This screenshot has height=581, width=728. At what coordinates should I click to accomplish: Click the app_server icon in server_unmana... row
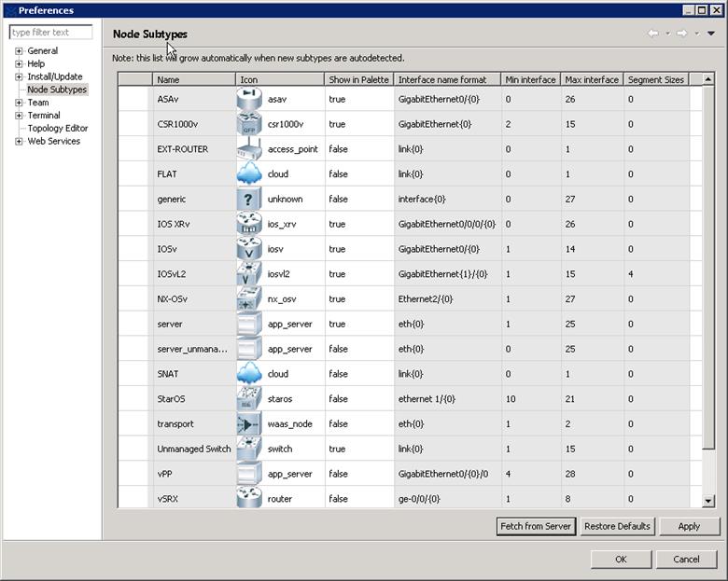coord(249,349)
